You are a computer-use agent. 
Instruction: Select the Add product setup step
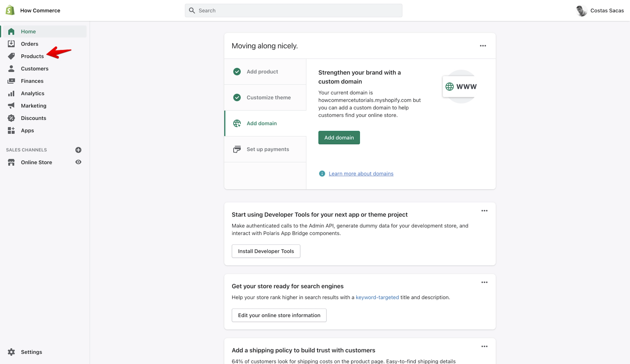point(265,72)
